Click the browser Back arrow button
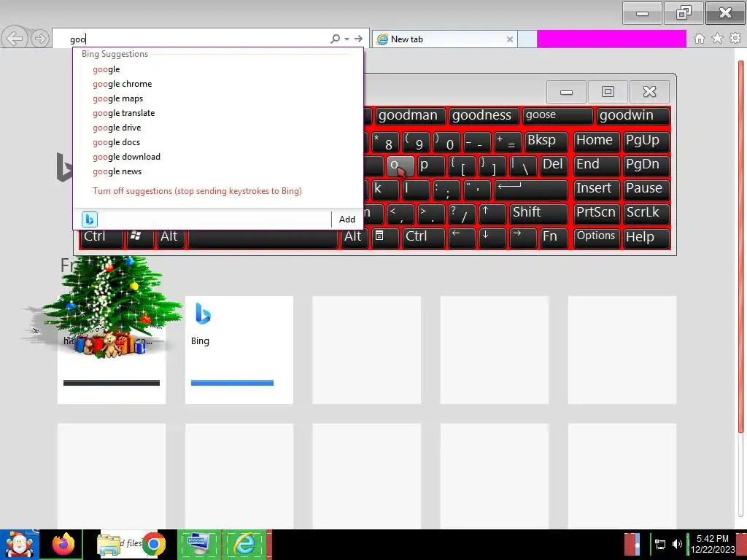This screenshot has height=560, width=747. tap(15, 39)
